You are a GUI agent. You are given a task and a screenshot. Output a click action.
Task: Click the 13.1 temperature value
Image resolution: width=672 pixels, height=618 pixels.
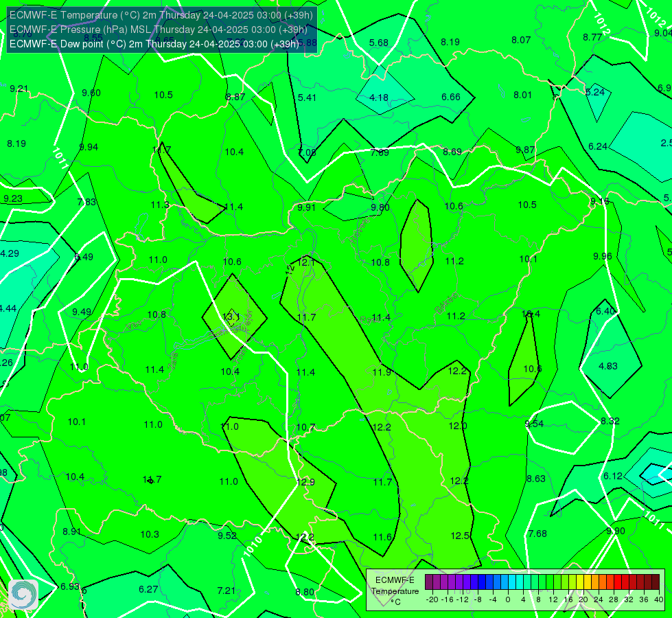(231, 317)
